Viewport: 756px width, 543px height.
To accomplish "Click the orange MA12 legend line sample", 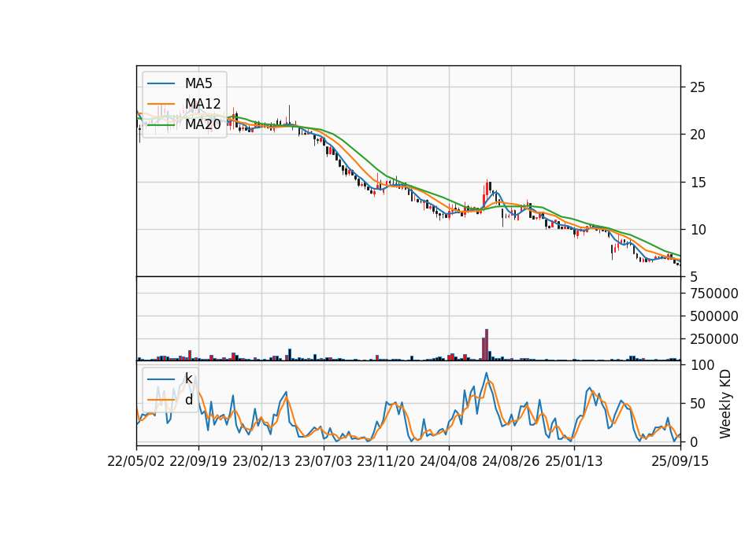I will 161,104.
